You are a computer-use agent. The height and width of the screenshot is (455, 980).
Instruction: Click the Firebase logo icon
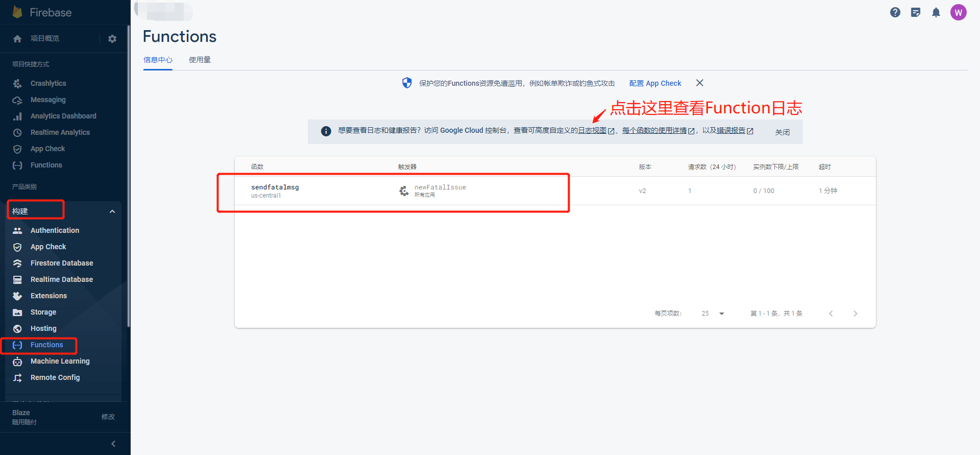[17, 12]
